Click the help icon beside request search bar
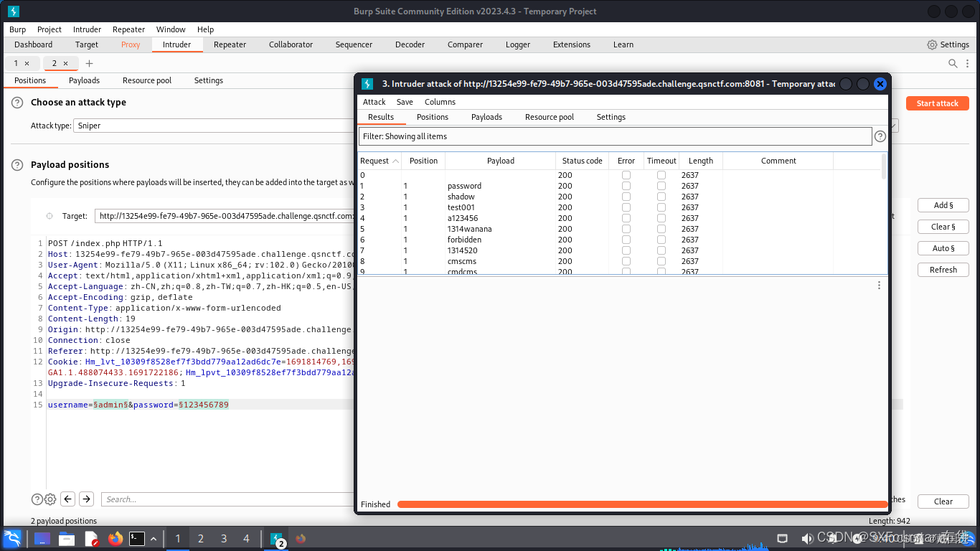 [37, 499]
